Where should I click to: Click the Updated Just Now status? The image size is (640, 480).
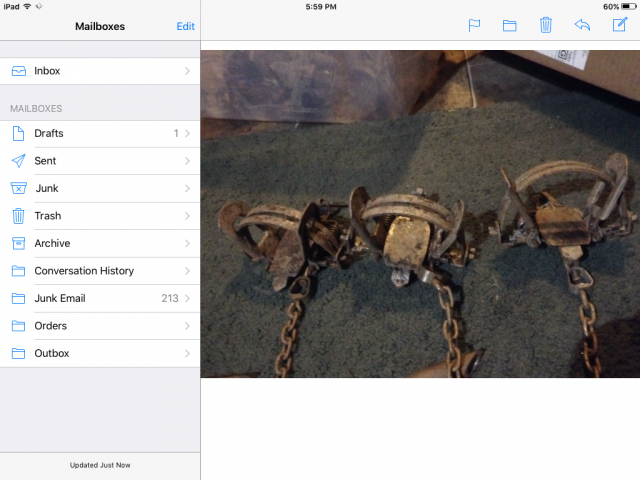(100, 465)
